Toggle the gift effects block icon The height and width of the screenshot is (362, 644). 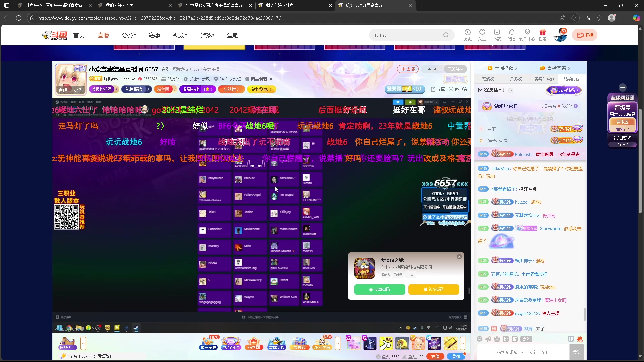[x=580, y=339]
